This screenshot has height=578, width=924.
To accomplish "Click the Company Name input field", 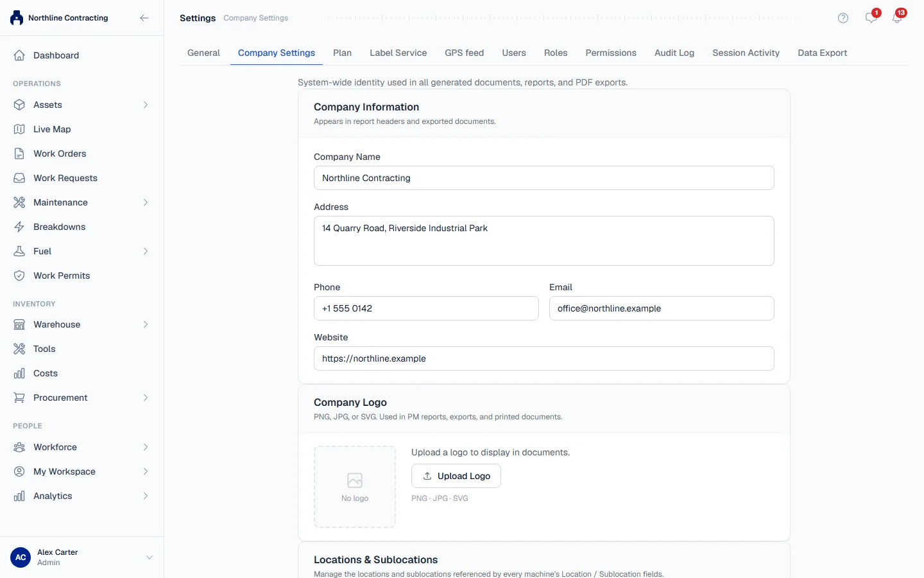I will click(x=544, y=178).
